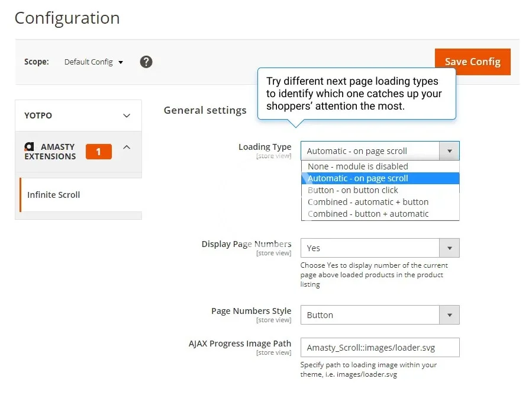Click the Display Page Numbers dropdown arrow

point(449,248)
